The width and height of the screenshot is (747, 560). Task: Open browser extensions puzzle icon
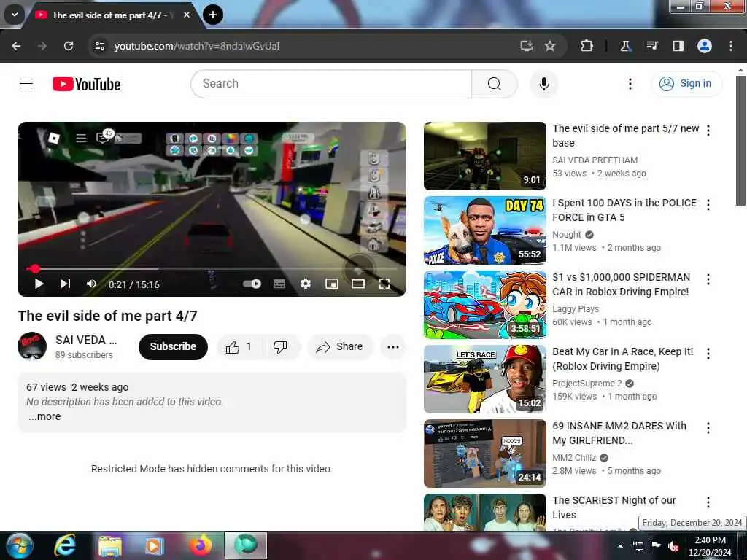point(587,46)
